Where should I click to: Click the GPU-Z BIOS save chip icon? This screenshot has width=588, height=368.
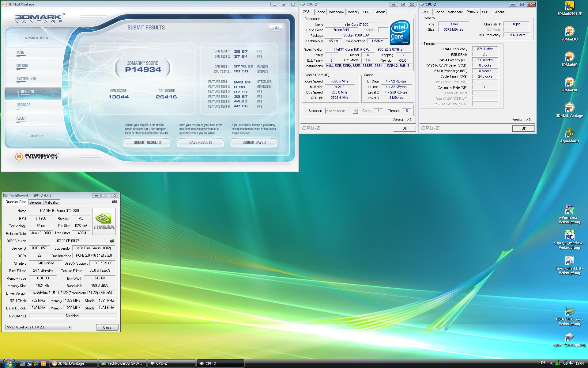tap(112, 241)
